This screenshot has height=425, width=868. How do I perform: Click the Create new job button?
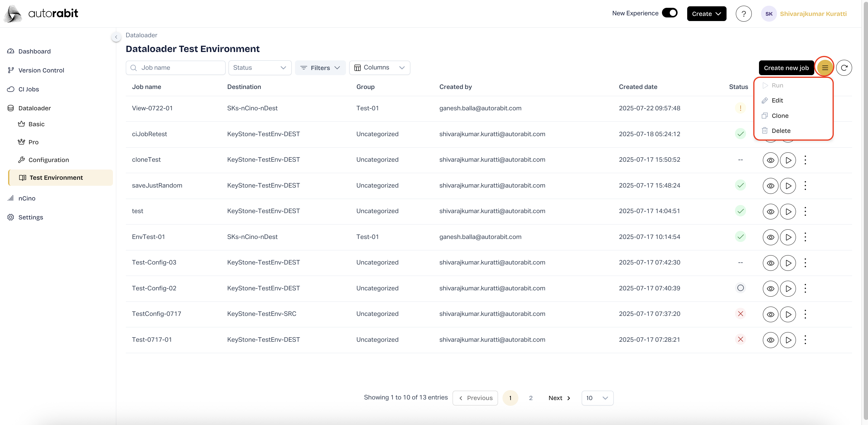786,68
